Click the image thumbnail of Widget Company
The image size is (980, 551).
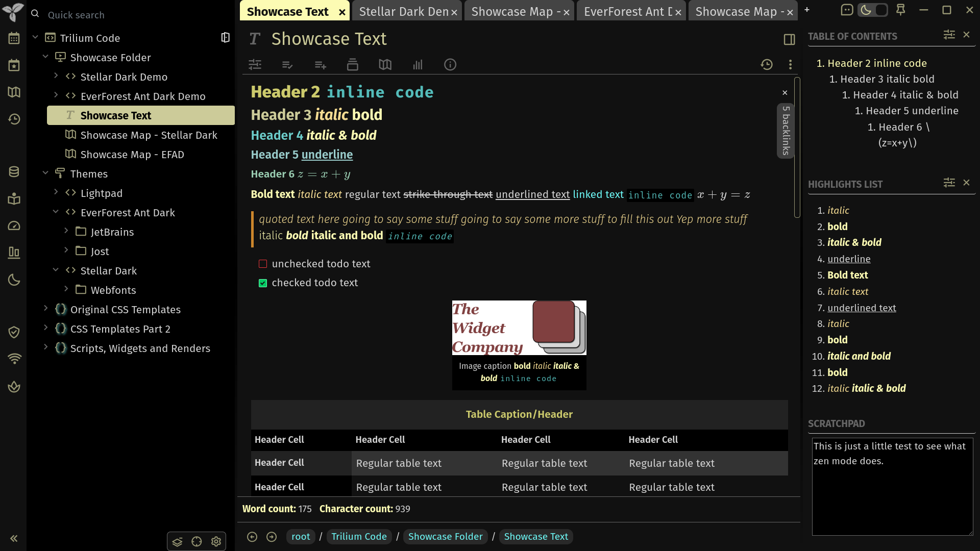(519, 328)
